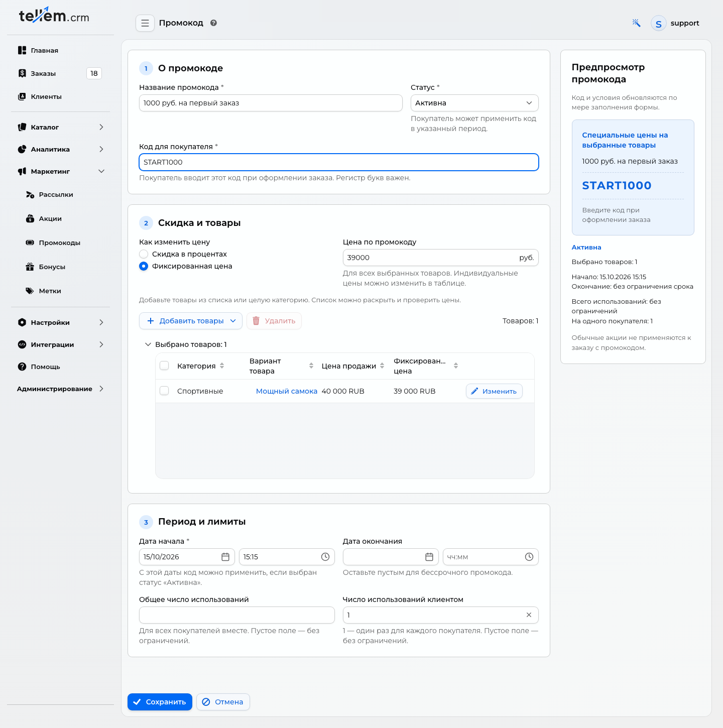Select the Скидка в процентах radio option
The image size is (723, 728).
[144, 254]
